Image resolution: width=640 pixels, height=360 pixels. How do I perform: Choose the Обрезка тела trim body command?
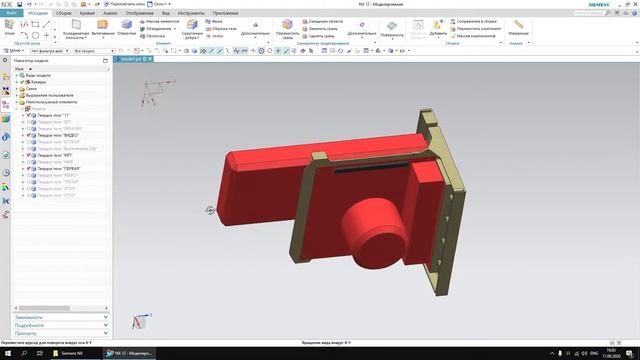pyautogui.click(x=221, y=29)
